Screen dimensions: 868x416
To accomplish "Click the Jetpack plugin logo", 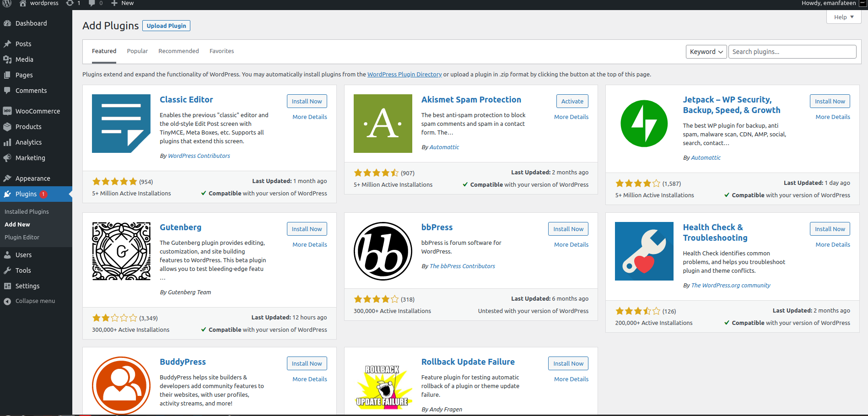I will (644, 124).
